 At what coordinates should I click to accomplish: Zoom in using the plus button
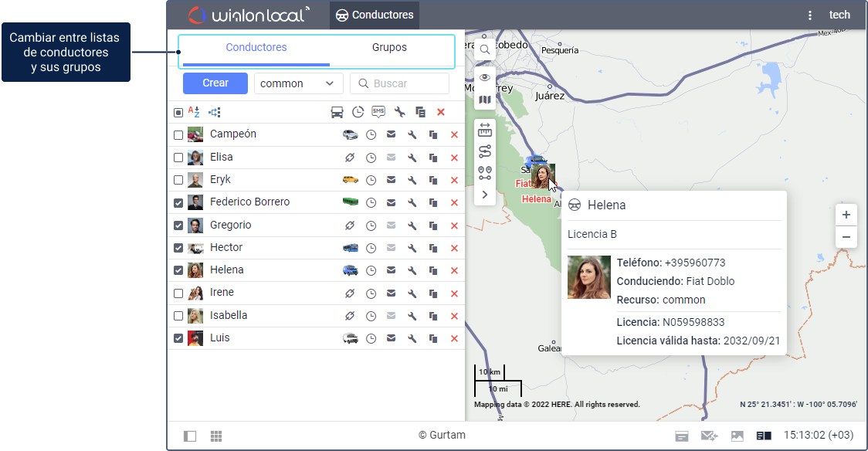pos(846,215)
